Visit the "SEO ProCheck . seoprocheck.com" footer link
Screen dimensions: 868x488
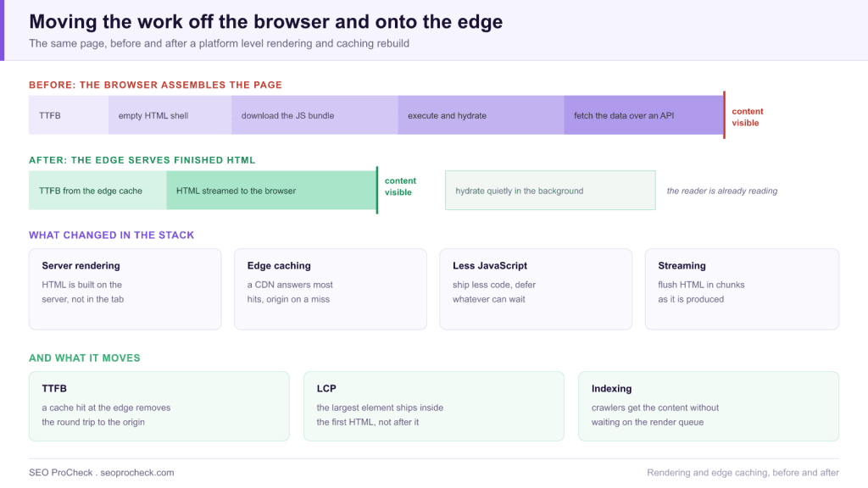102,473
